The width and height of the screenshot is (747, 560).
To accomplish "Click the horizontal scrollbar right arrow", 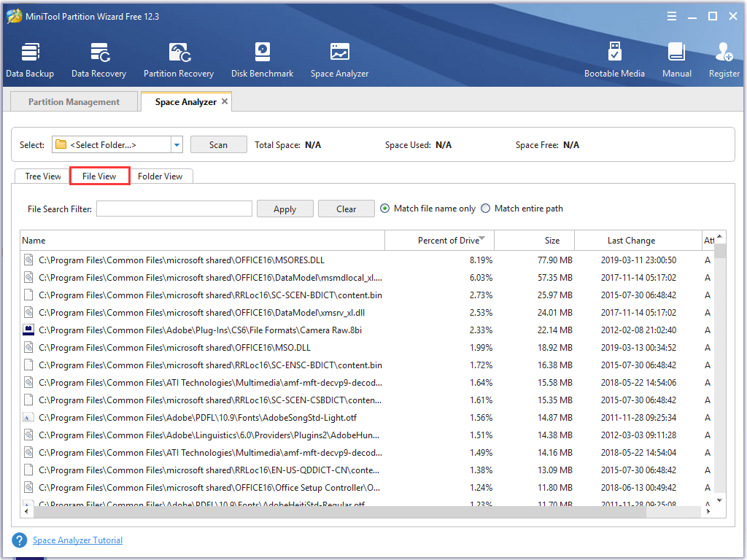I will (708, 511).
